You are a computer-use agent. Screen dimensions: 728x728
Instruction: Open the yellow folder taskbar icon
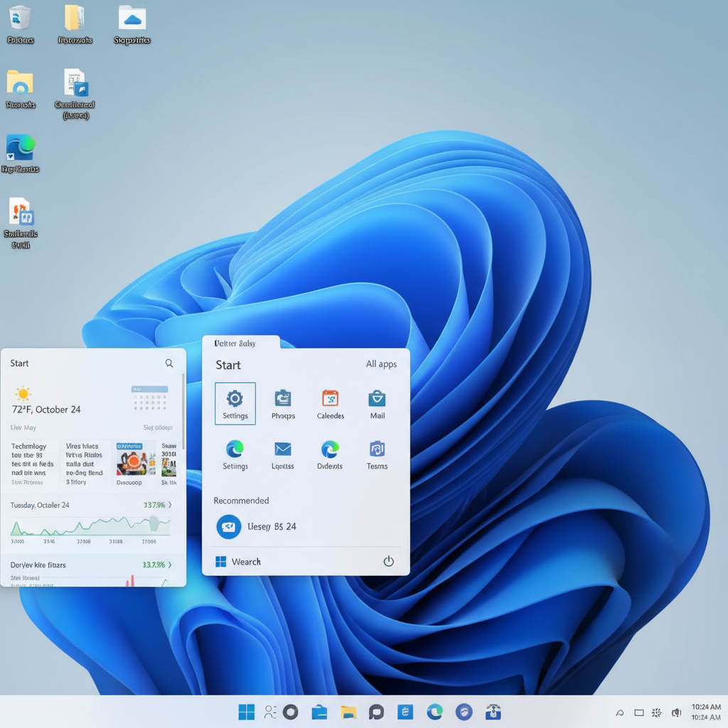[x=348, y=712]
